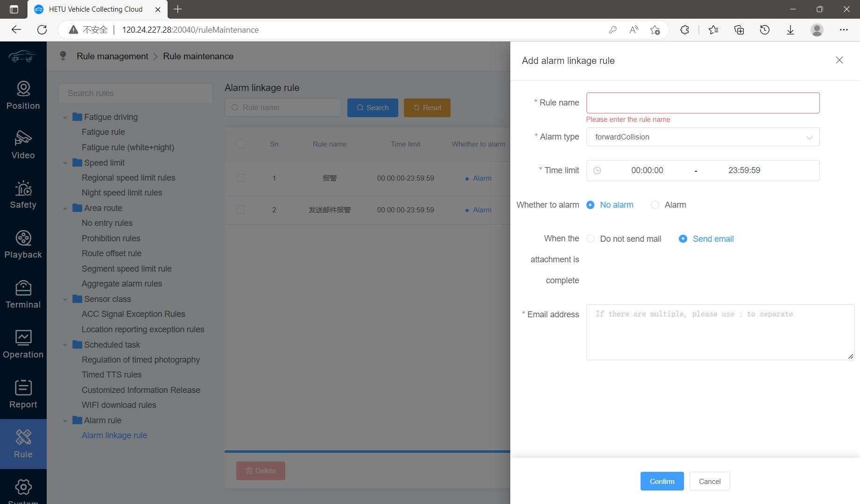Focus the Search rules box
This screenshot has width=860, height=504.
pos(135,93)
